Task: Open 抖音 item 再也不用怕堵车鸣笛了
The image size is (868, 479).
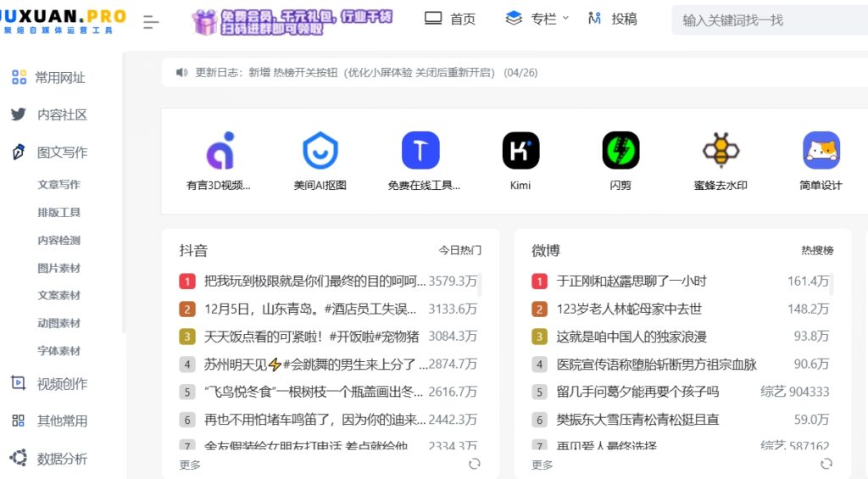Action: click(314, 419)
